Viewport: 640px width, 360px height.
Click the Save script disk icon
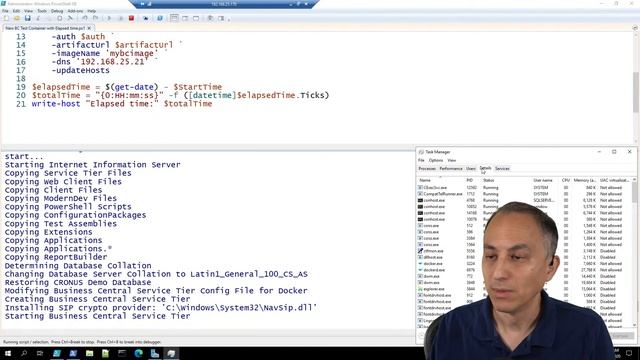(27, 18)
